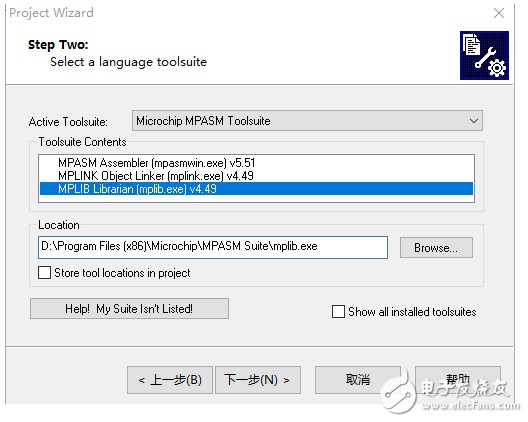Viewport: 528px width, 422px height.
Task: Click the 帮助 help button
Action: pos(458,380)
